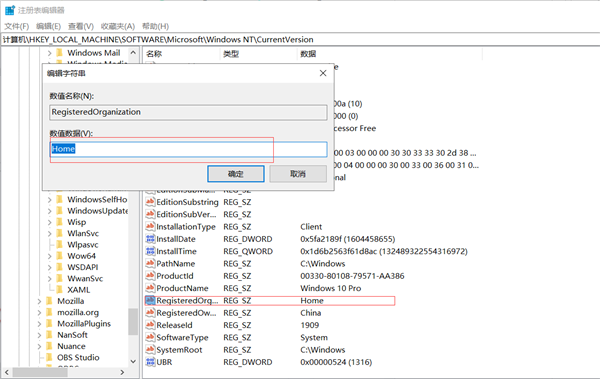Expand the Wow64 registry key
Viewport: 600px width, 379px height.
(49, 256)
